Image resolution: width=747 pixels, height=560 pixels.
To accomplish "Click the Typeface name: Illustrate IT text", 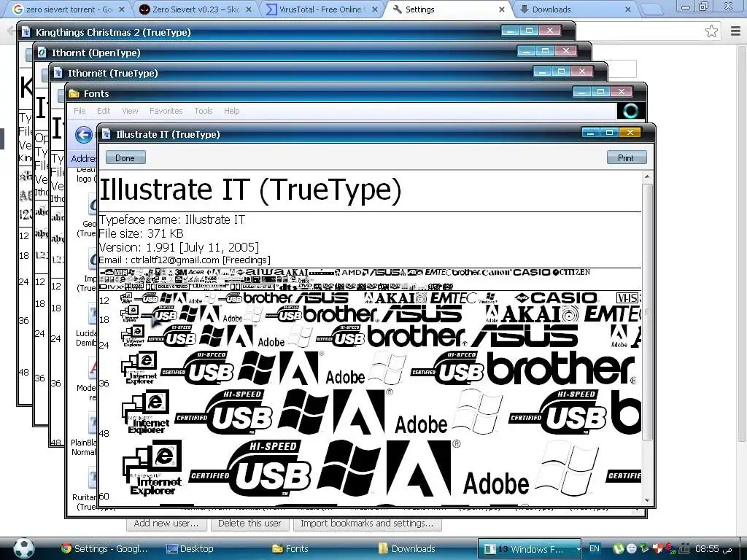I will coord(172,219).
